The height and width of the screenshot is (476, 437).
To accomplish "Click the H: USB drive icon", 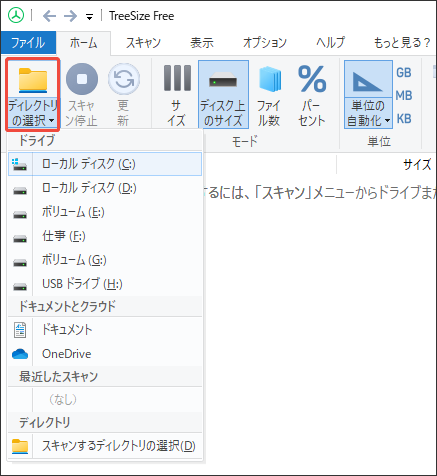I will tap(20, 287).
